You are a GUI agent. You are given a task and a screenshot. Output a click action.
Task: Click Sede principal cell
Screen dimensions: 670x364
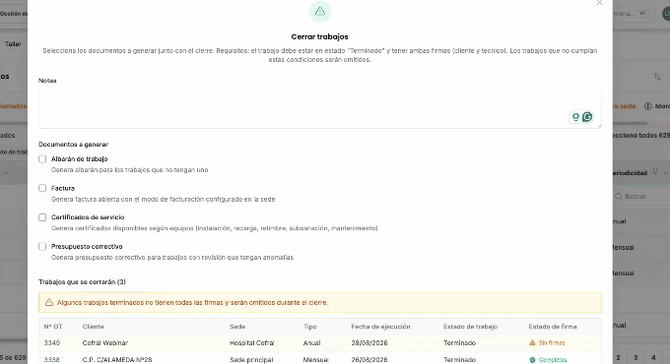251,360
